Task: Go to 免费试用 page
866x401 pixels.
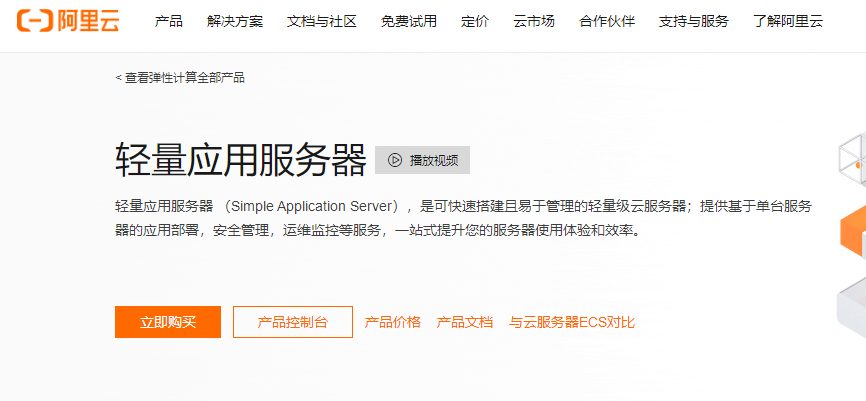Action: [409, 22]
